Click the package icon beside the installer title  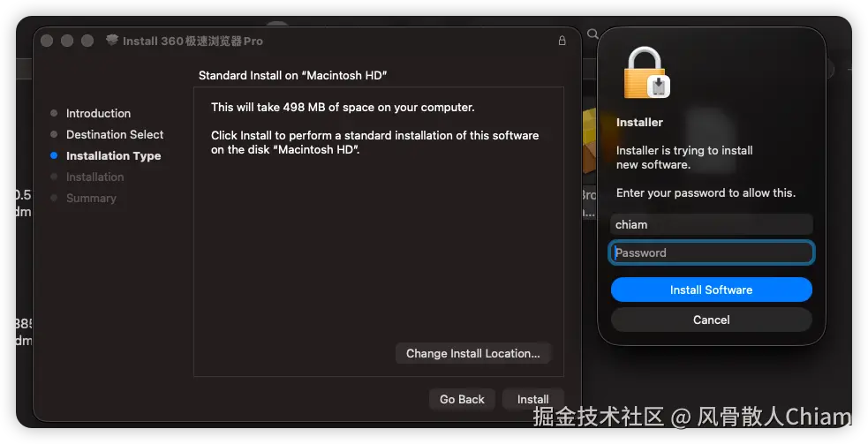pos(112,40)
